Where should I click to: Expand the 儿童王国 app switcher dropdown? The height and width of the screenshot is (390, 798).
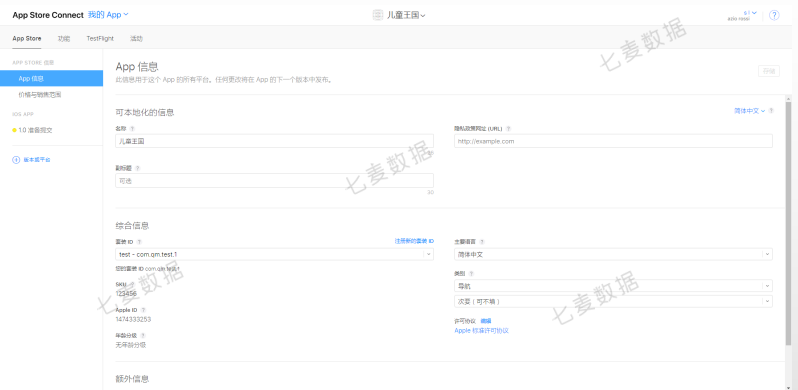[406, 15]
